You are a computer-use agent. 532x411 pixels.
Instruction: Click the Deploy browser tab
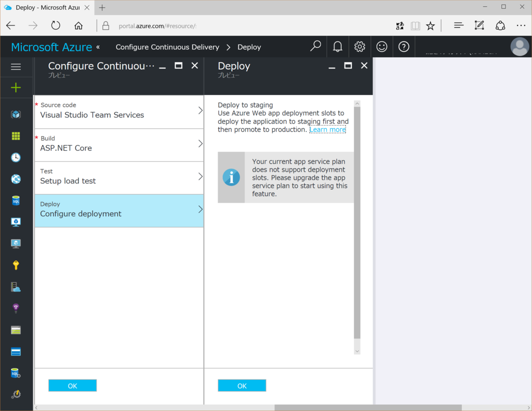pos(47,7)
